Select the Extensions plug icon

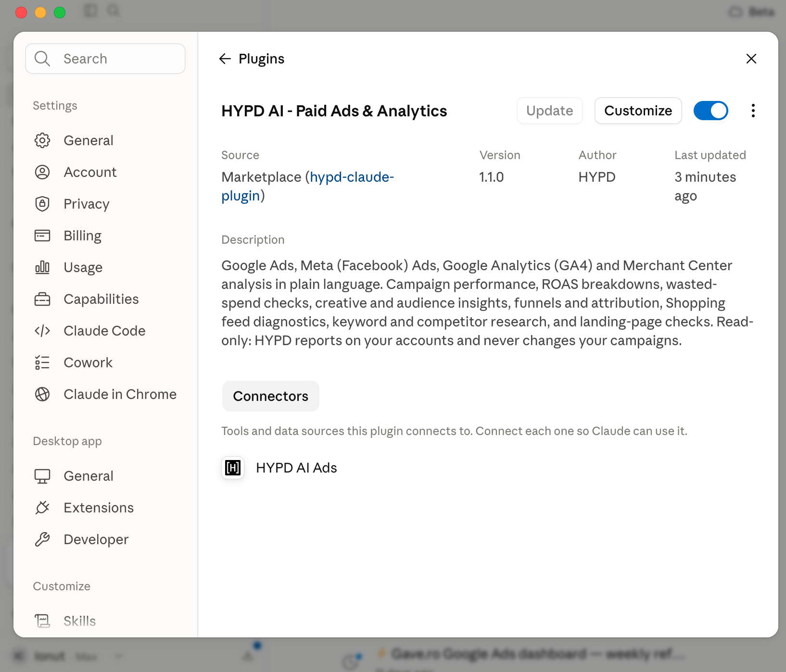pyautogui.click(x=42, y=508)
